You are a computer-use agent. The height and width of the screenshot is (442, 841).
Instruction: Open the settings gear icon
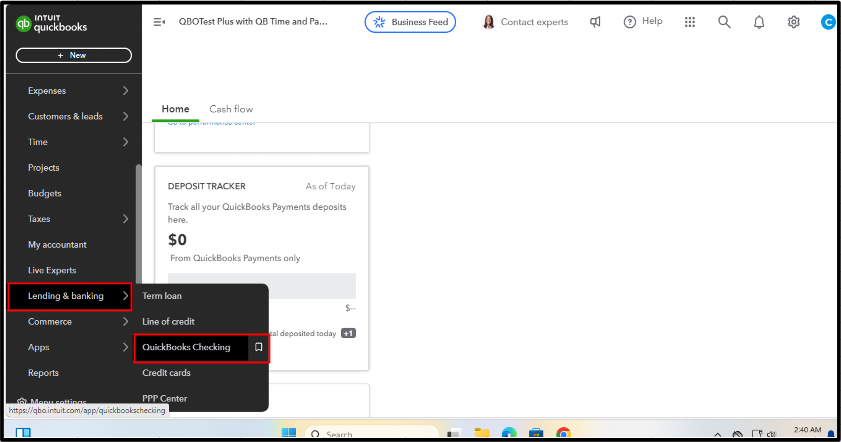point(793,22)
